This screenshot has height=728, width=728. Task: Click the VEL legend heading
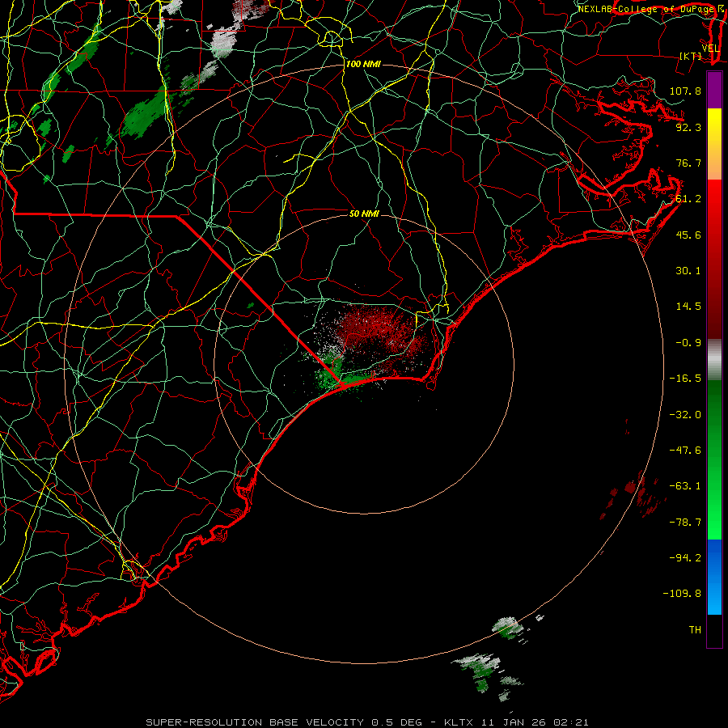click(711, 49)
